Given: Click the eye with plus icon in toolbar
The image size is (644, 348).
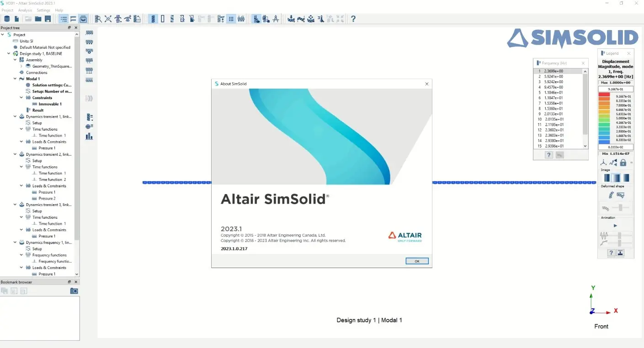Looking at the screenshot, I should [128, 19].
